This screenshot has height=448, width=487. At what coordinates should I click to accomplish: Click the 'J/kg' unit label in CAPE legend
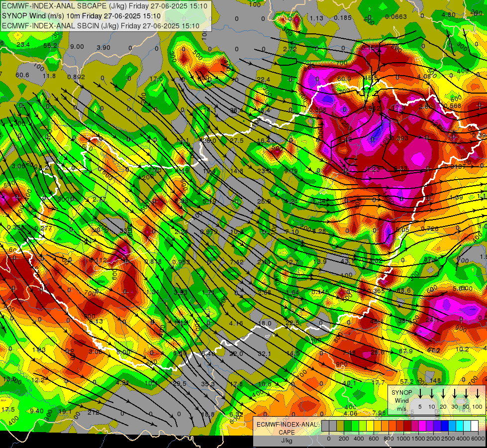pos(287,440)
